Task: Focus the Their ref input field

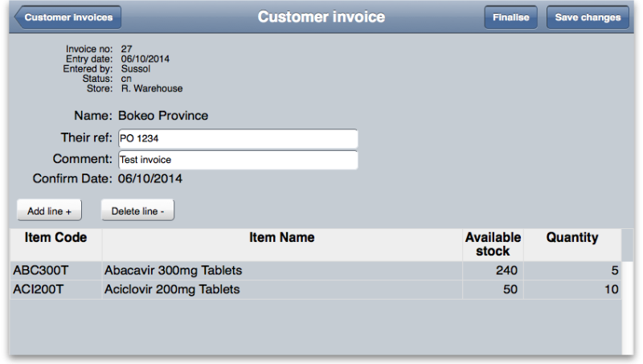Action: click(238, 138)
